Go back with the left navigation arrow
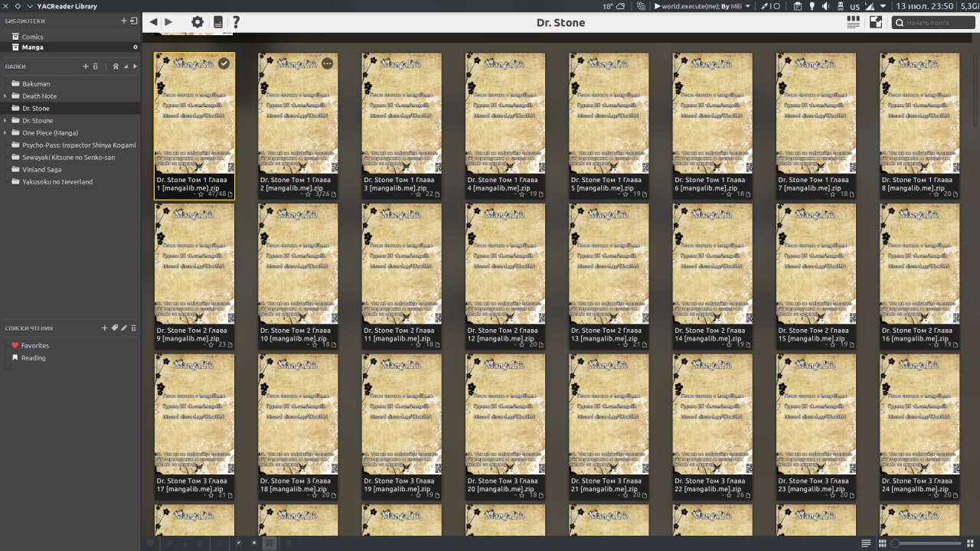This screenshot has width=980, height=551. click(154, 22)
